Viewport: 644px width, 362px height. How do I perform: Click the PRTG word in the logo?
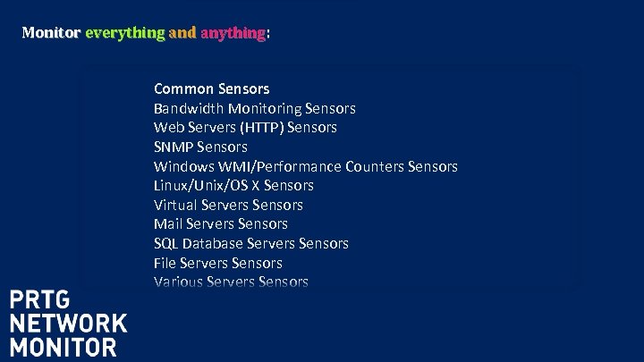(40, 300)
